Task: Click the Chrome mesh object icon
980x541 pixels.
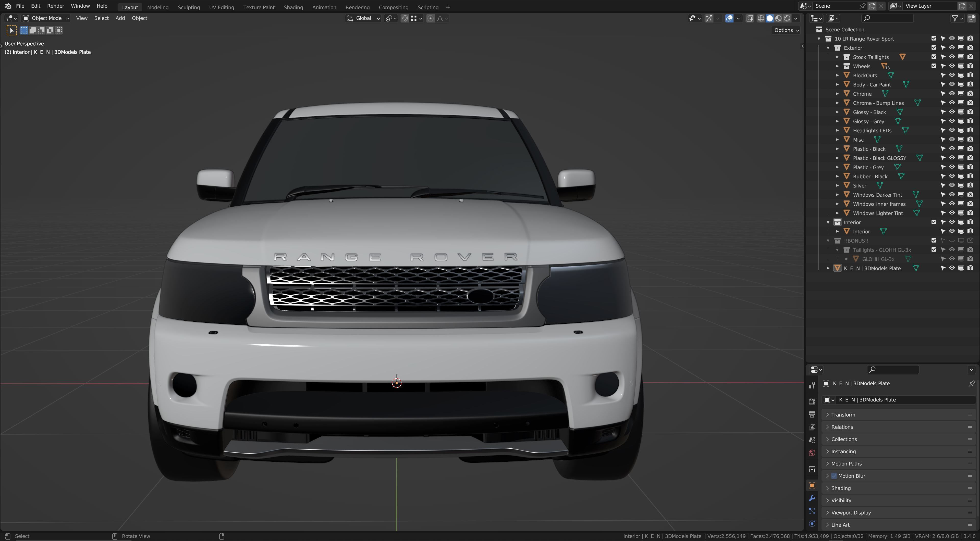Action: pos(847,94)
